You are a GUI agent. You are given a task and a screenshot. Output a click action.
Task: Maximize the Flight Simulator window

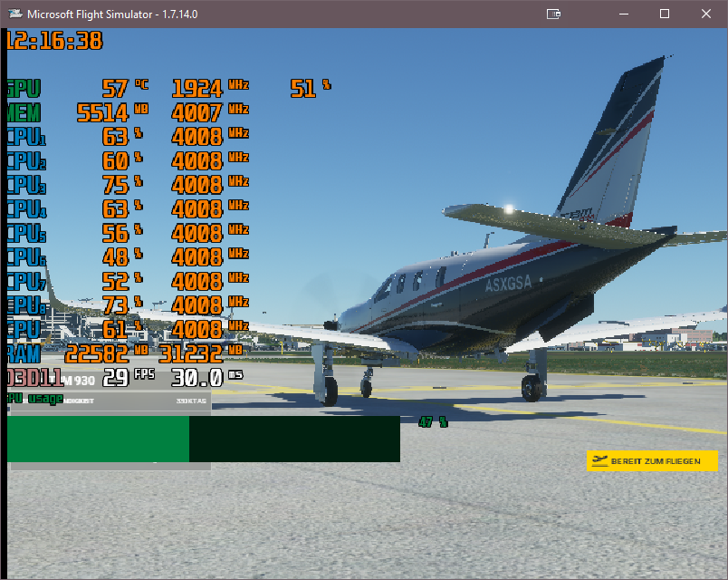click(x=665, y=14)
